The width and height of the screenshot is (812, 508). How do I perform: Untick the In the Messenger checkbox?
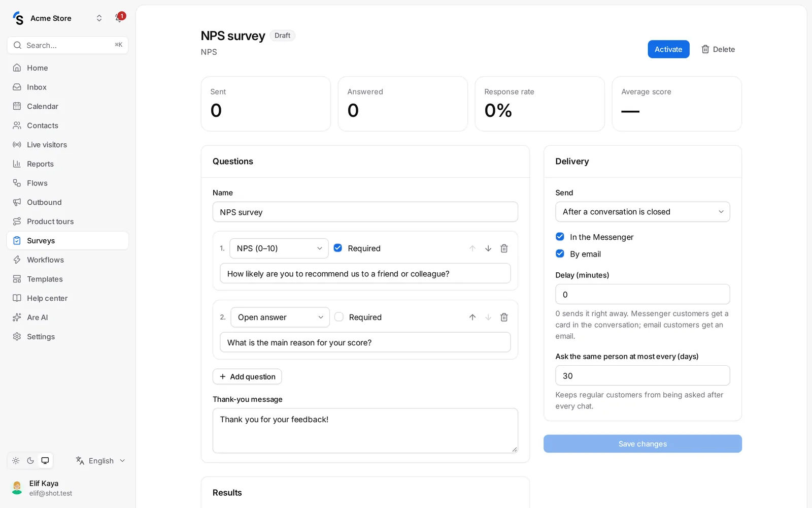coord(560,237)
